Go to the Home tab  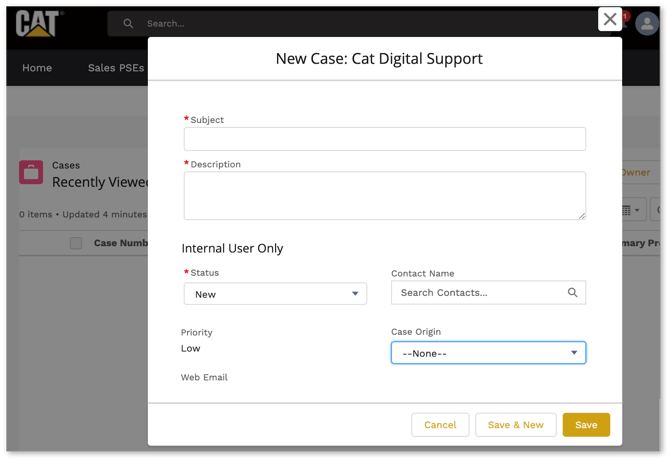37,68
